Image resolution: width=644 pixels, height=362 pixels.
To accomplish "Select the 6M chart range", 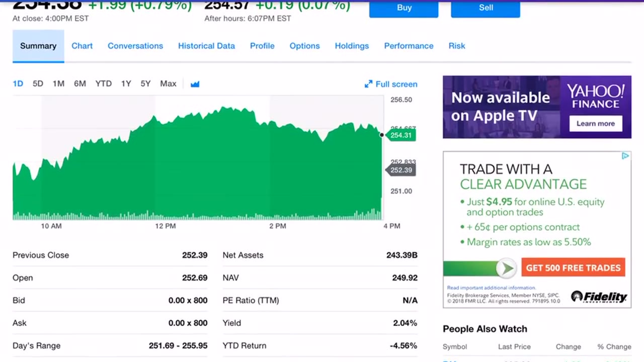I will [80, 83].
